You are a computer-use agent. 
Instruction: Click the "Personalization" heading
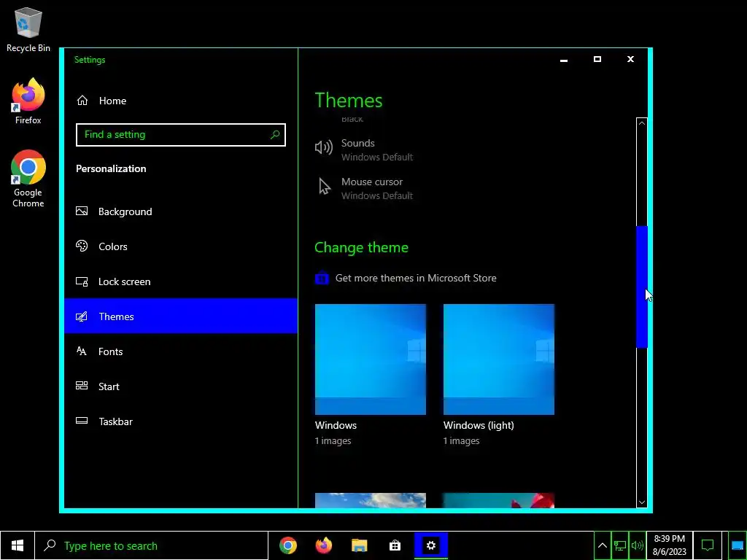coord(111,168)
